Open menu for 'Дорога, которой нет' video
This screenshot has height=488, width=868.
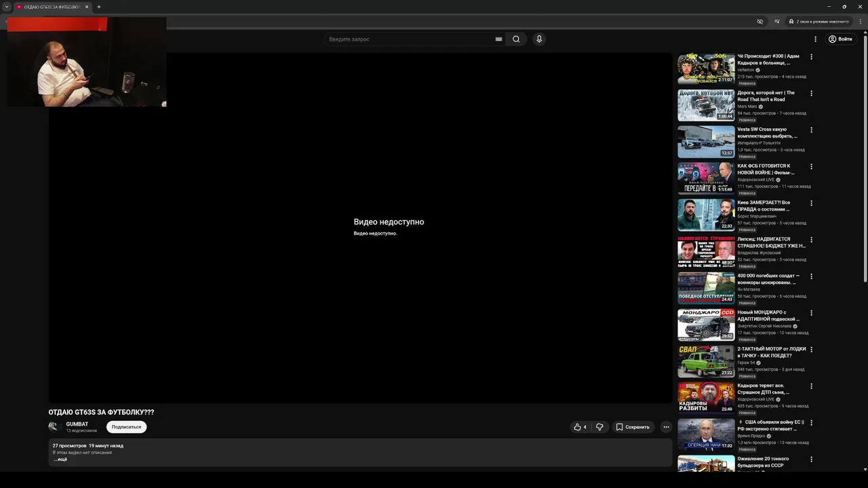click(x=811, y=94)
